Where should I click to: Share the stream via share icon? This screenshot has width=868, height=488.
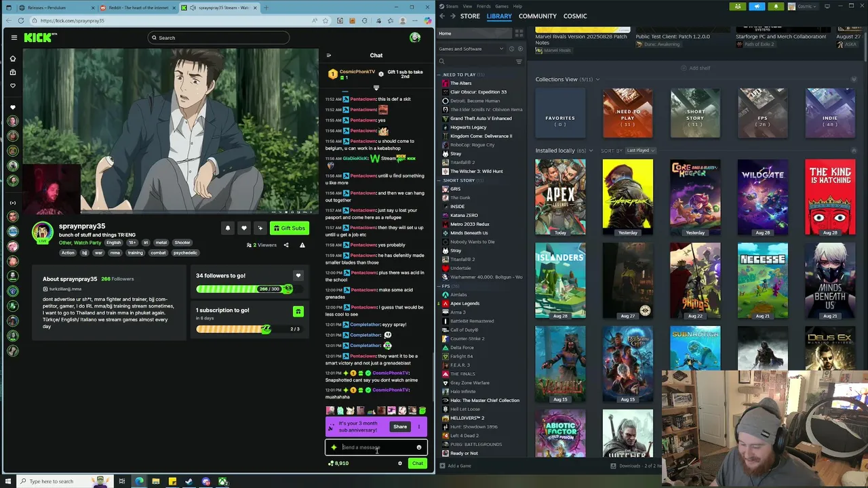pos(286,245)
